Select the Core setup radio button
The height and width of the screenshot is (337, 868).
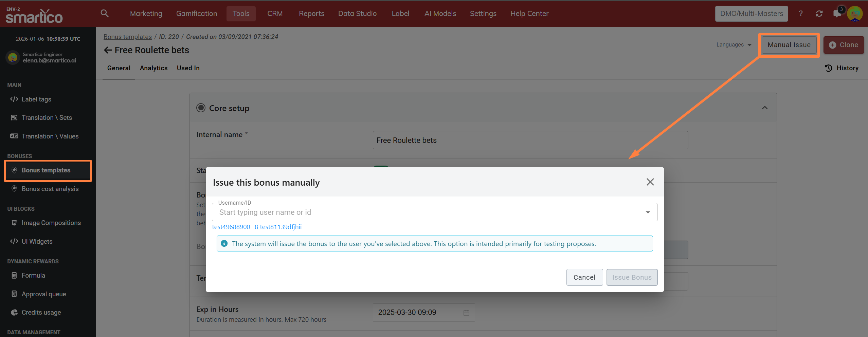point(201,108)
